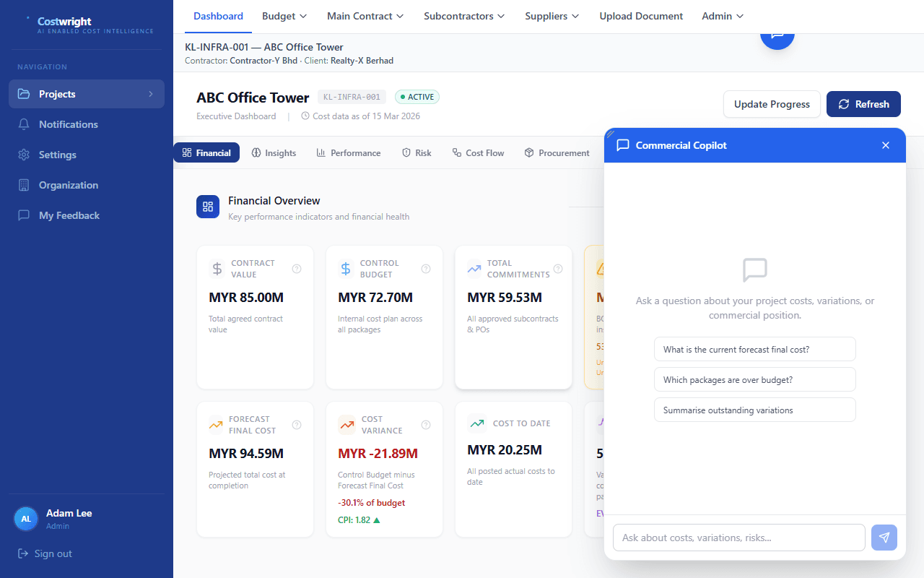Click the send message paper plane button
This screenshot has height=578, width=924.
click(x=884, y=538)
